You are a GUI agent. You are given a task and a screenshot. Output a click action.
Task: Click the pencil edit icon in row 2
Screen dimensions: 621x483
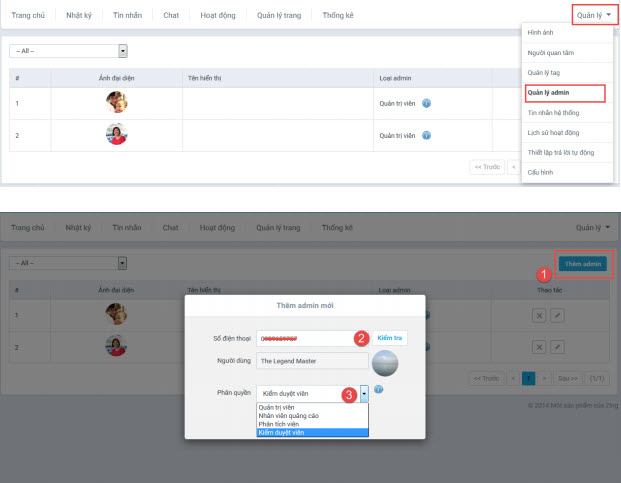tap(557, 348)
